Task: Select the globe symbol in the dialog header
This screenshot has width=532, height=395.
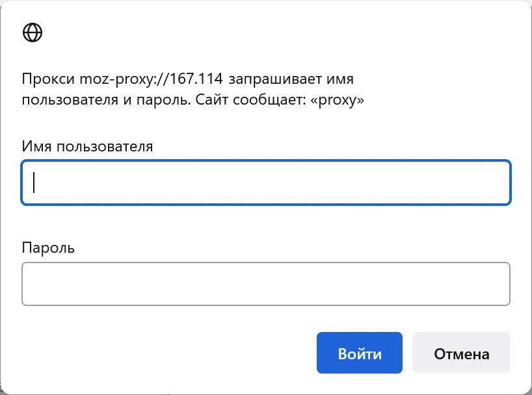Action: click(x=32, y=31)
